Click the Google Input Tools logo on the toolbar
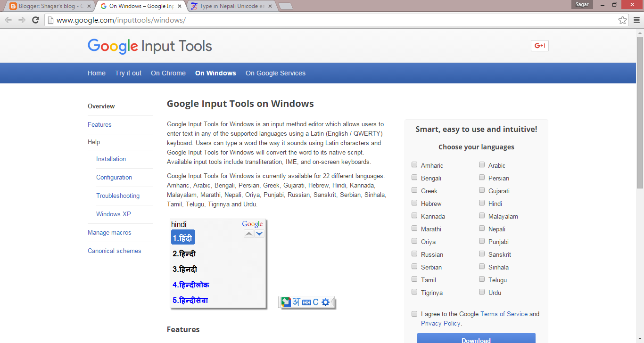This screenshot has height=343, width=644. 286,302
